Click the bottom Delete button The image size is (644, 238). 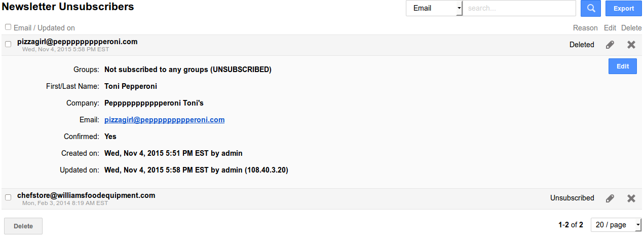(23, 226)
